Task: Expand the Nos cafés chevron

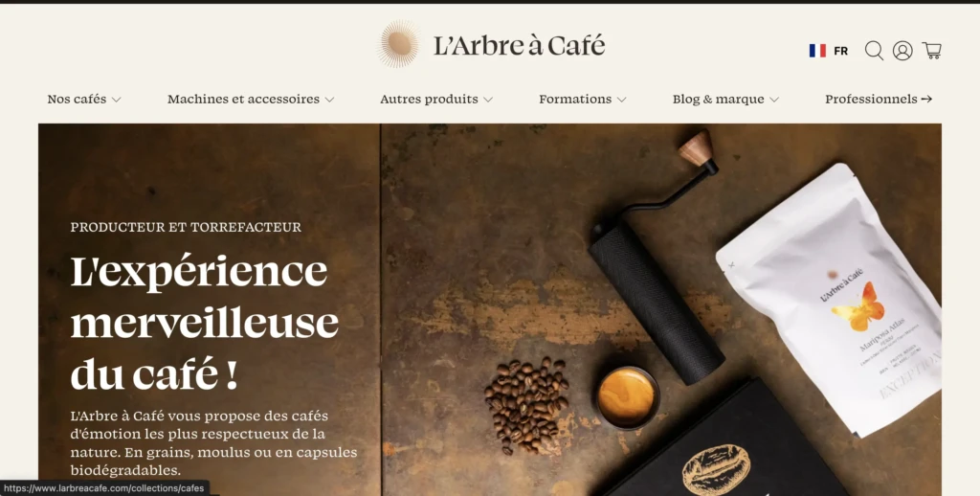Action: [x=116, y=100]
